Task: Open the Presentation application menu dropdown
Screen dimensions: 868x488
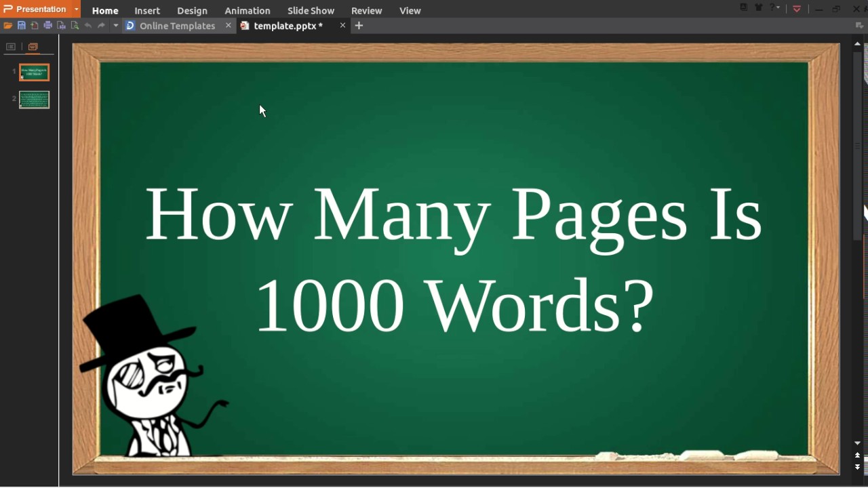Action: (76, 9)
